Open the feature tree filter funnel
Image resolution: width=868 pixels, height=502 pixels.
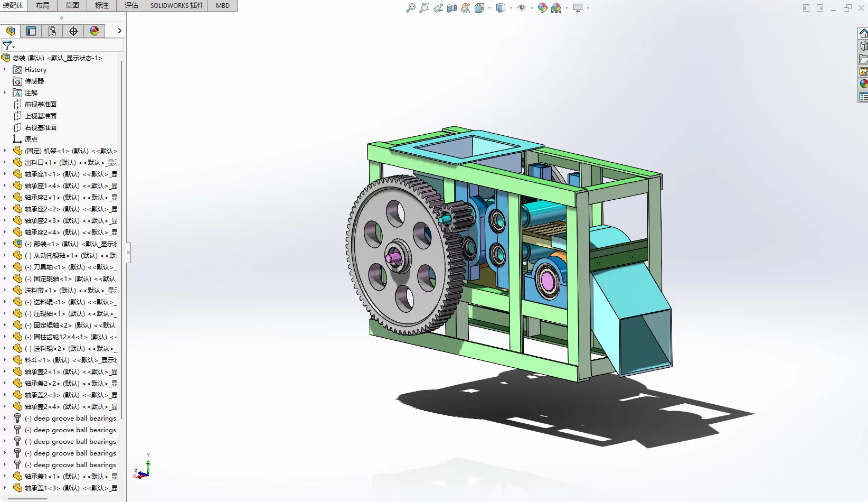click(x=7, y=45)
